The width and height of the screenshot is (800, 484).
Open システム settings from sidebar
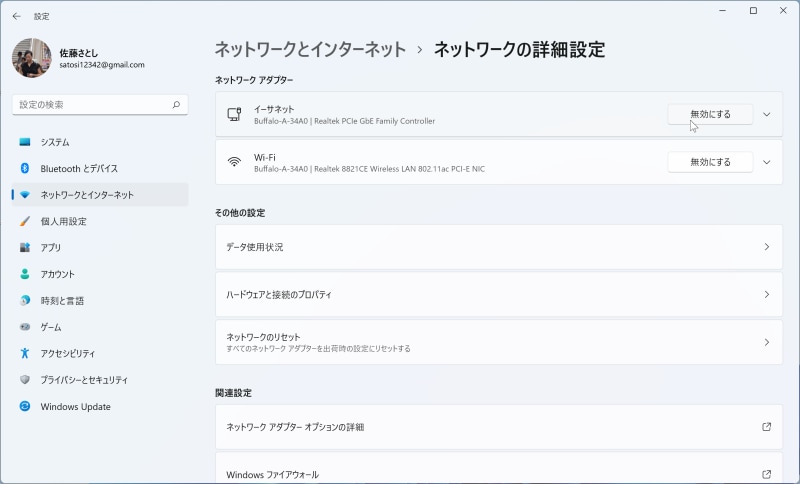[55, 142]
